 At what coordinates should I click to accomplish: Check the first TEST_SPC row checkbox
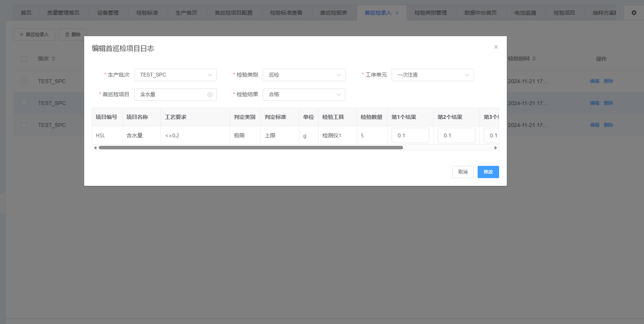pos(24,81)
